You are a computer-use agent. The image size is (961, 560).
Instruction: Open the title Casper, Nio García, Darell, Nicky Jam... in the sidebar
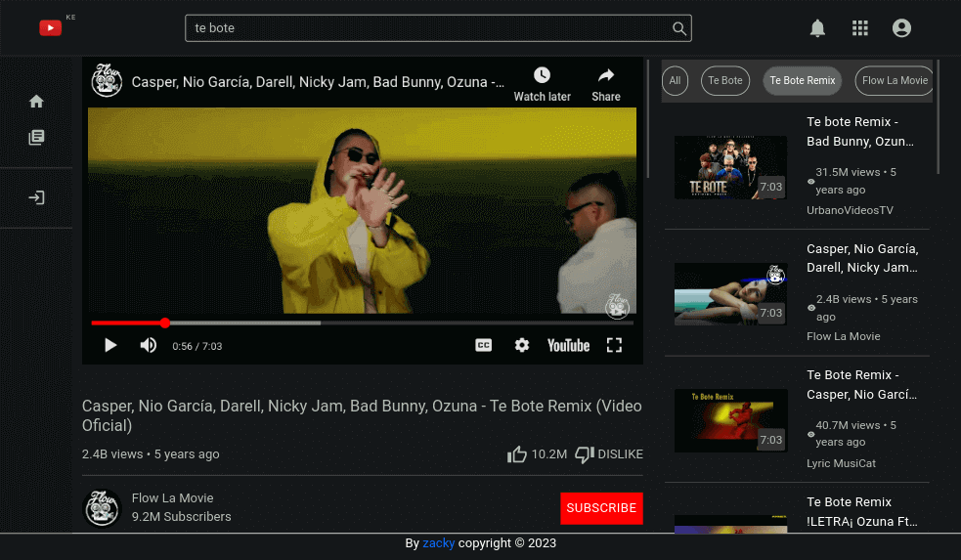[862, 258]
